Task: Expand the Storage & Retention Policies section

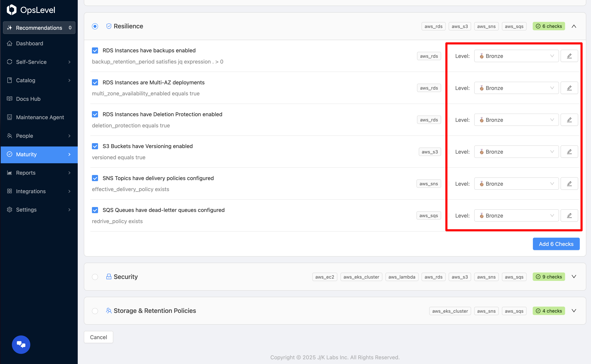Action: point(574,311)
